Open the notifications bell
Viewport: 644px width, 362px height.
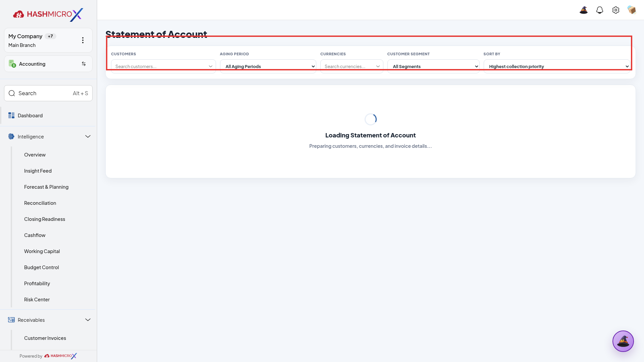coord(600,10)
